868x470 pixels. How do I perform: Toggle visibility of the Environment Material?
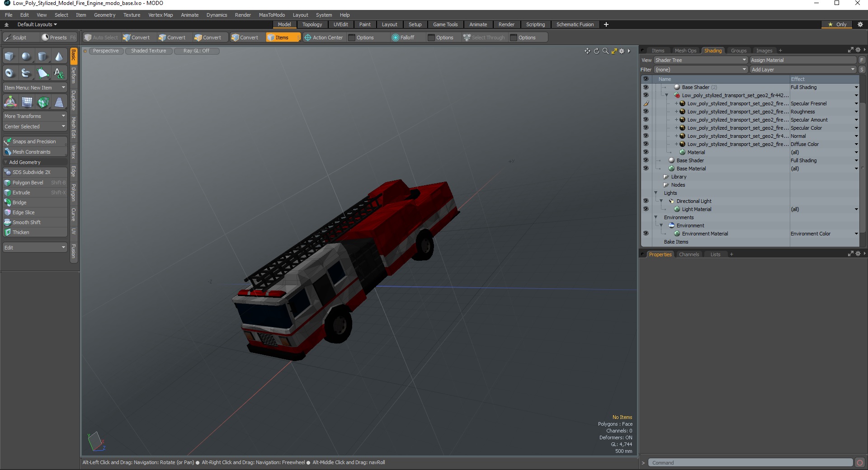(646, 234)
